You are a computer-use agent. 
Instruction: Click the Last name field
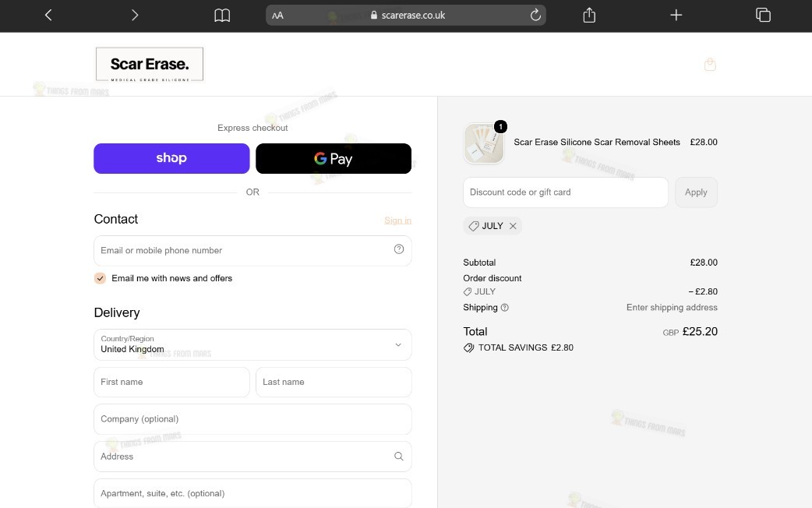(x=334, y=382)
